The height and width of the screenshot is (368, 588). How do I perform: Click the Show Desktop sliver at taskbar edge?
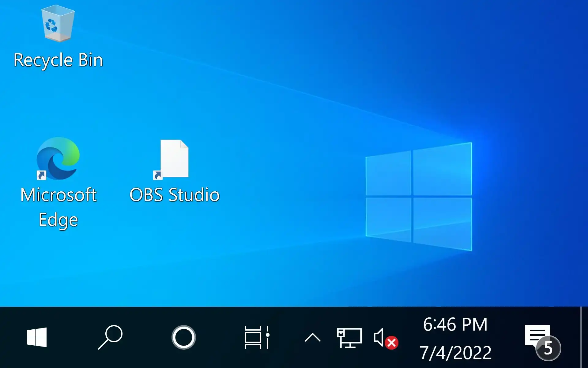(x=584, y=337)
